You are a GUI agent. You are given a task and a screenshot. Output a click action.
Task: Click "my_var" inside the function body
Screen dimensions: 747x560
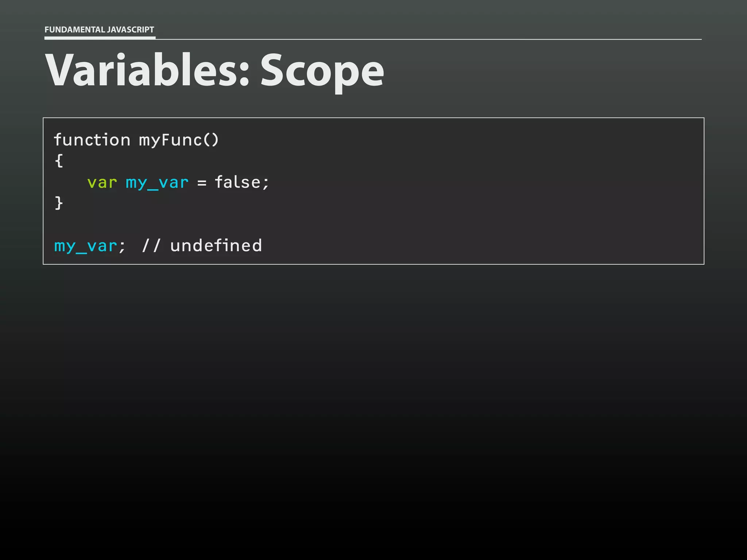click(x=157, y=182)
